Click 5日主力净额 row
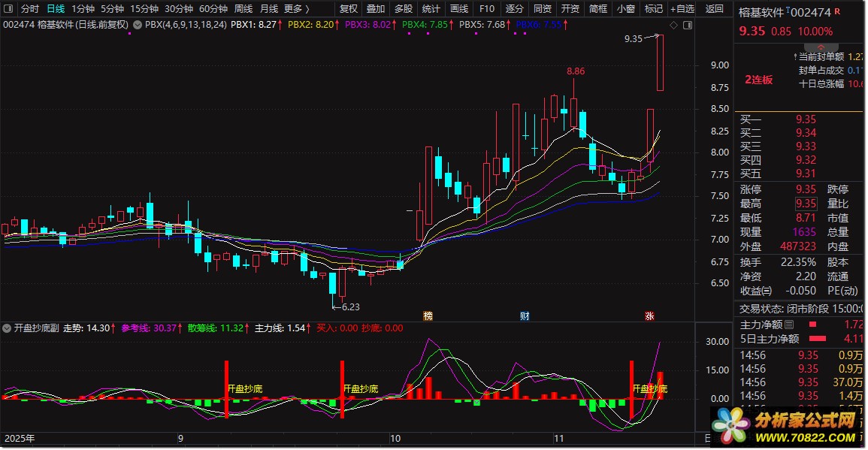Viewport: 868px width, 450px height. [802, 339]
